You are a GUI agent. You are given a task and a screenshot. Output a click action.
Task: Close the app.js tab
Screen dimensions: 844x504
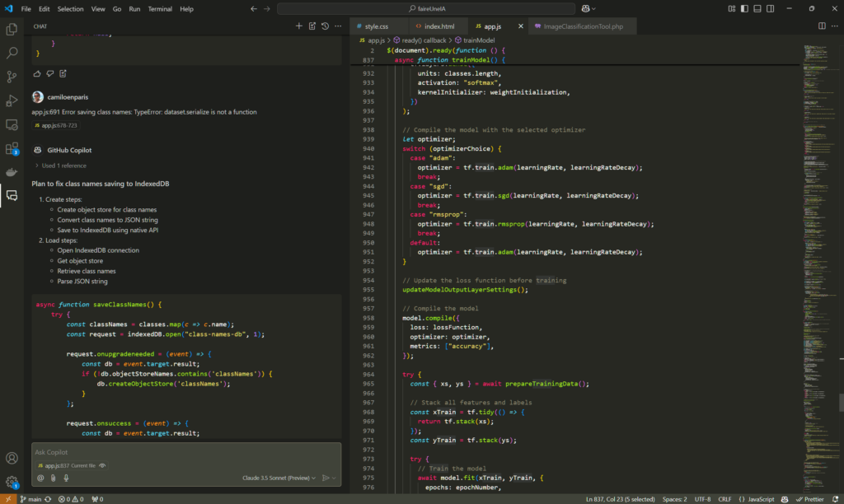coord(521,26)
